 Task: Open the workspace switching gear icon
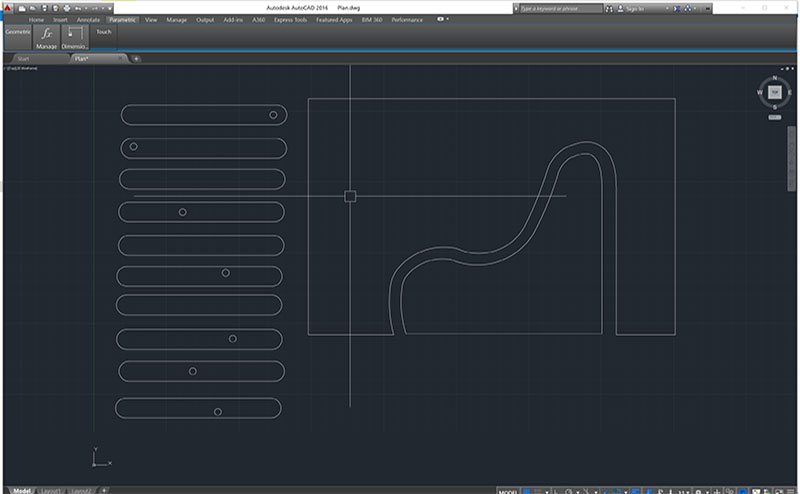698,491
